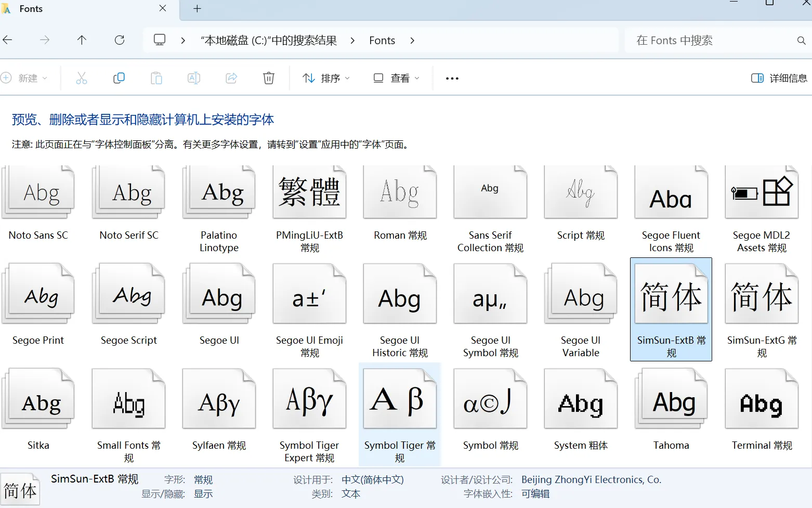The width and height of the screenshot is (812, 508).
Task: Click the Cut scissors icon
Action: pos(82,78)
